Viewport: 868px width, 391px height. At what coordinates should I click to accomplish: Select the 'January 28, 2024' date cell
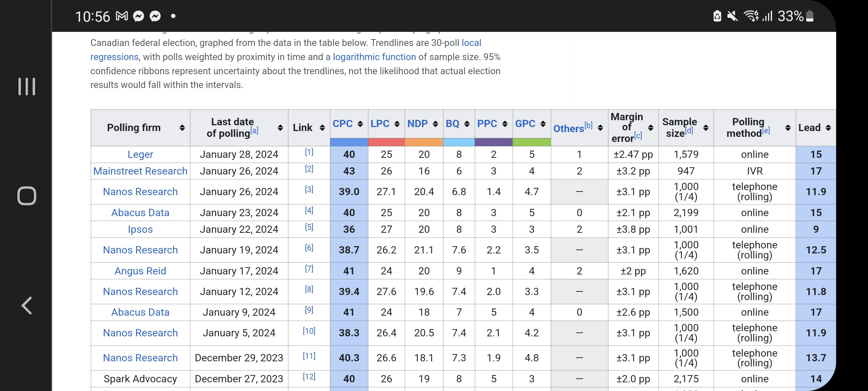pos(239,155)
